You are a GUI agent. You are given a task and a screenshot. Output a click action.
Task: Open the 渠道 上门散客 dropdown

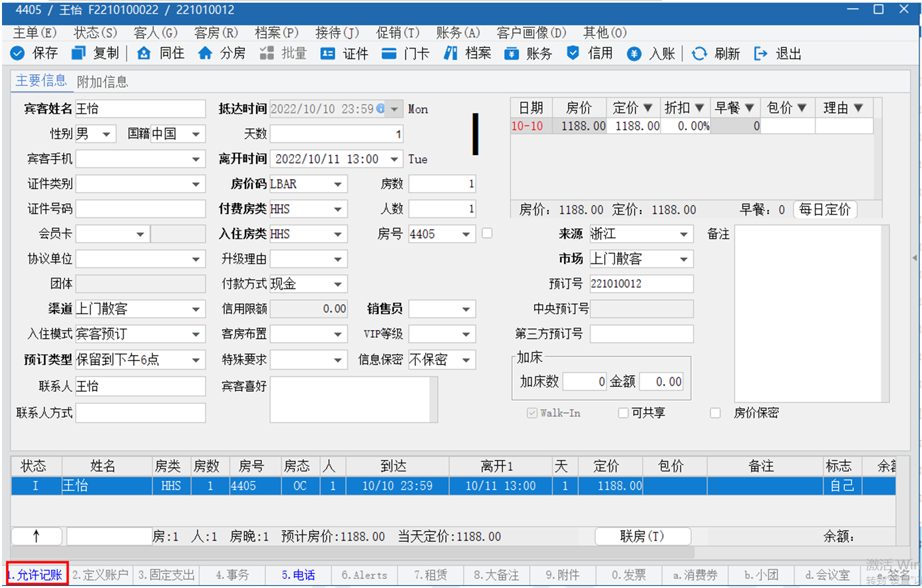tap(196, 309)
